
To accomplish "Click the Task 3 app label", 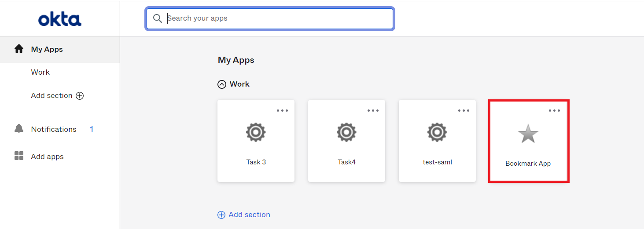I will [256, 162].
